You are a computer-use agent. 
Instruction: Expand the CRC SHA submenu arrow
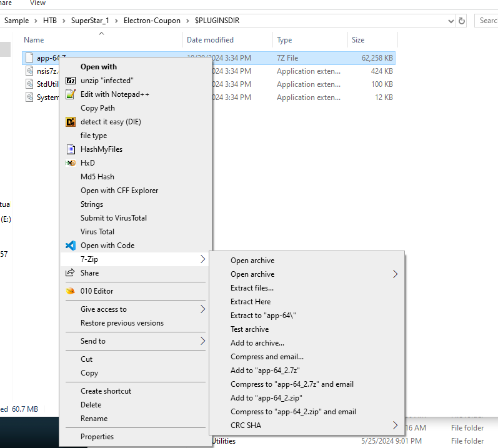395,426
